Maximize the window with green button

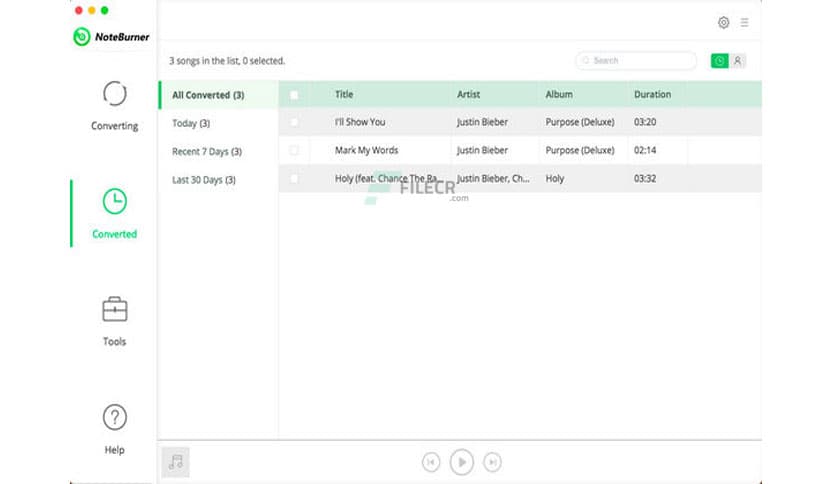pos(104,10)
